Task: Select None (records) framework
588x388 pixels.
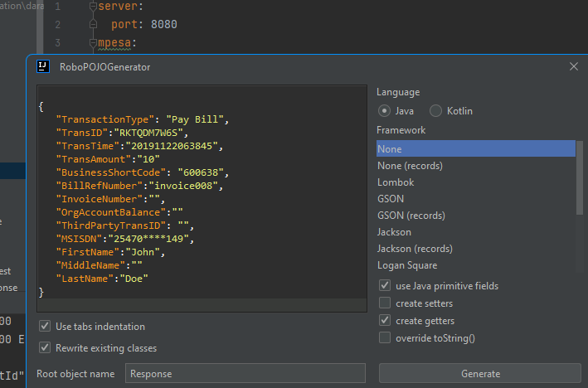Action: click(x=476, y=166)
